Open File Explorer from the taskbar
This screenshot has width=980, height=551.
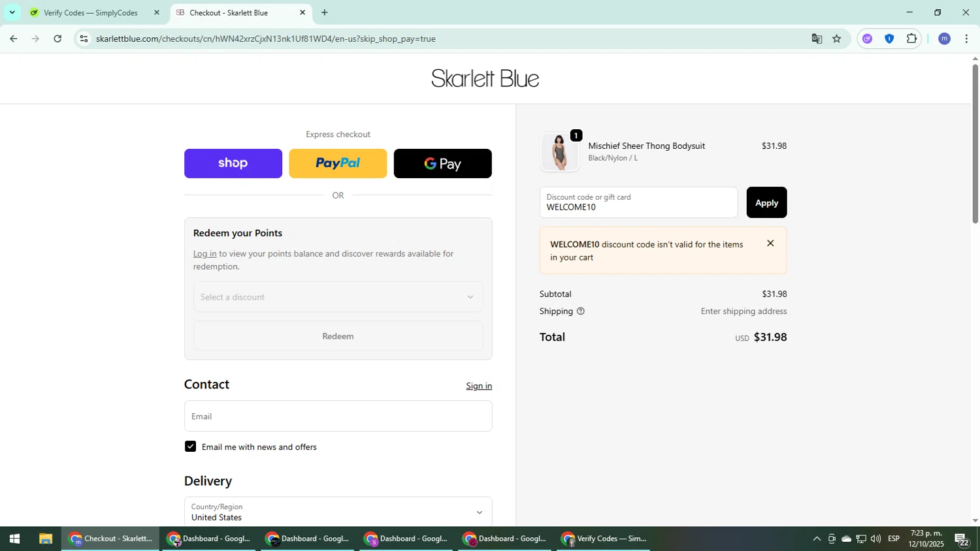click(45, 539)
